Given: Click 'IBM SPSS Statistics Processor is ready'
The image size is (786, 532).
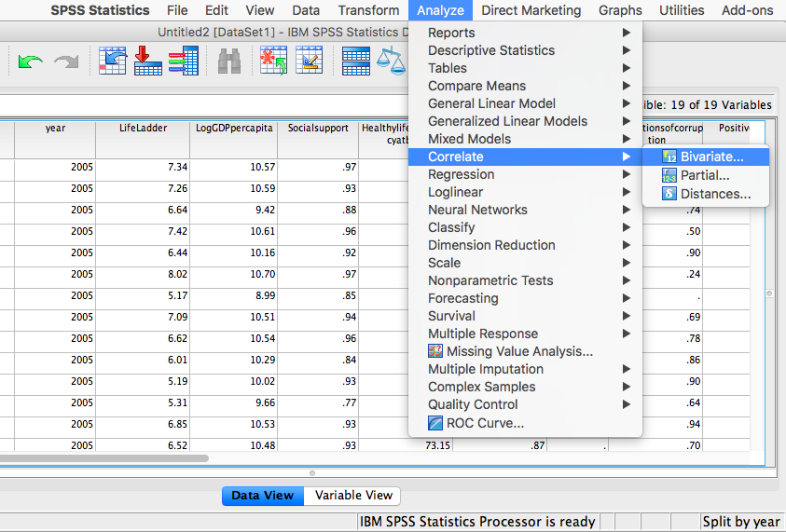Looking at the screenshot, I should 477,522.
